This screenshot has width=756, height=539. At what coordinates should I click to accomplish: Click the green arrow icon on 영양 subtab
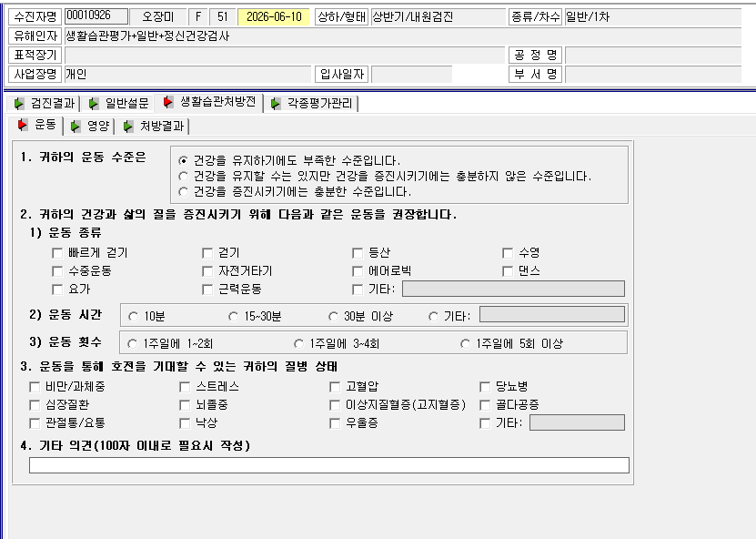tap(76, 127)
